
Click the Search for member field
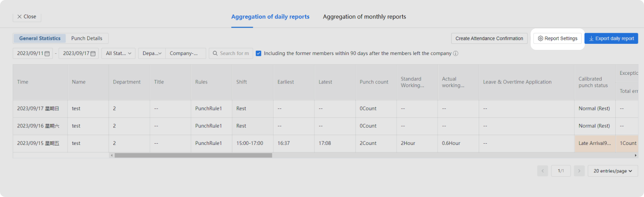pos(231,53)
